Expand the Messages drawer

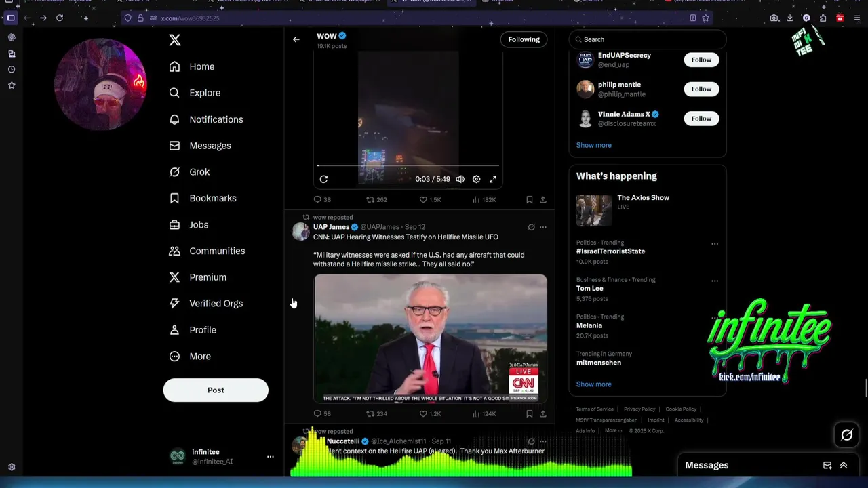coord(844,466)
